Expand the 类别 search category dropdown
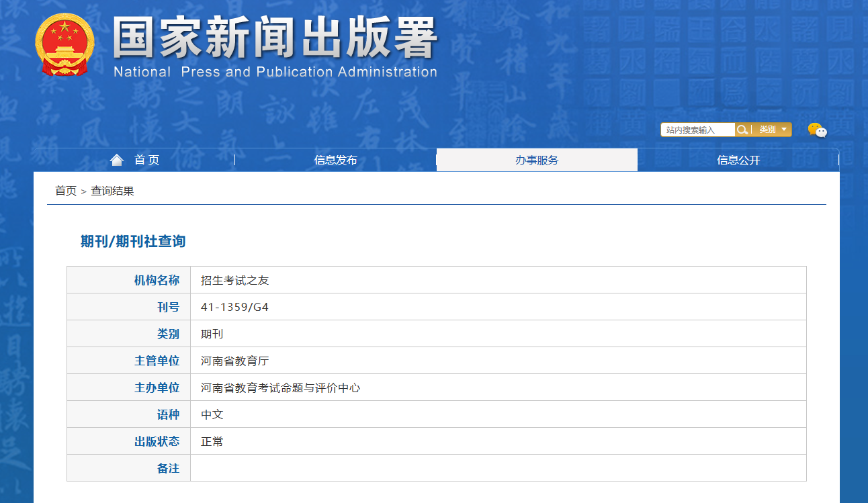Image resolution: width=868 pixels, height=503 pixels. click(772, 130)
